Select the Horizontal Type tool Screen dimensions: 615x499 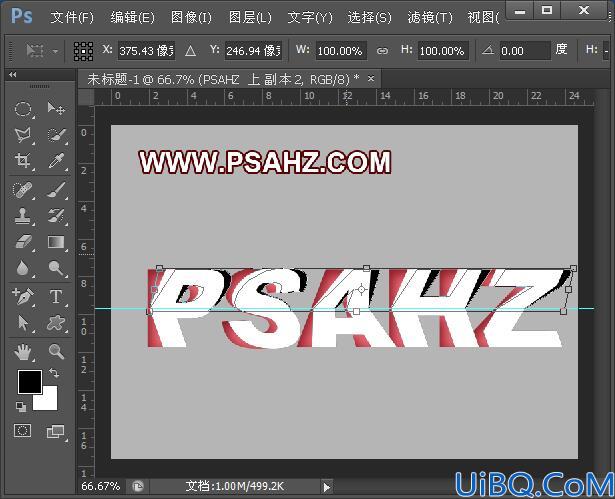56,297
